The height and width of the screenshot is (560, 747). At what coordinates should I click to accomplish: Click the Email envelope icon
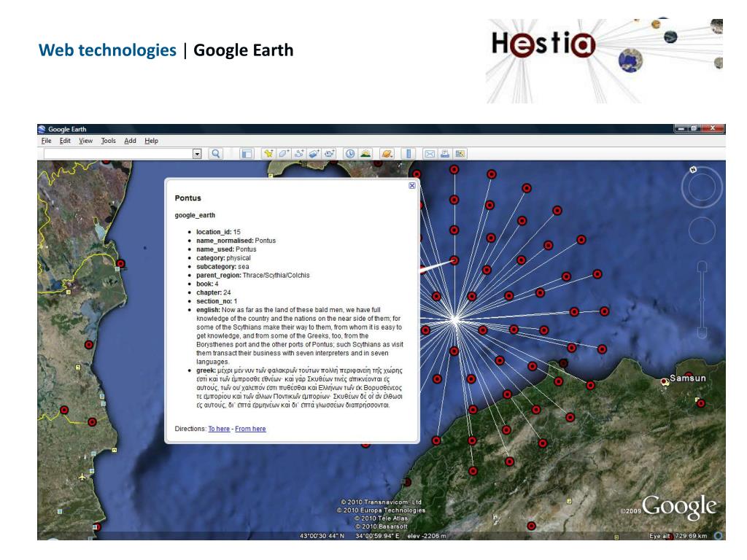click(430, 153)
